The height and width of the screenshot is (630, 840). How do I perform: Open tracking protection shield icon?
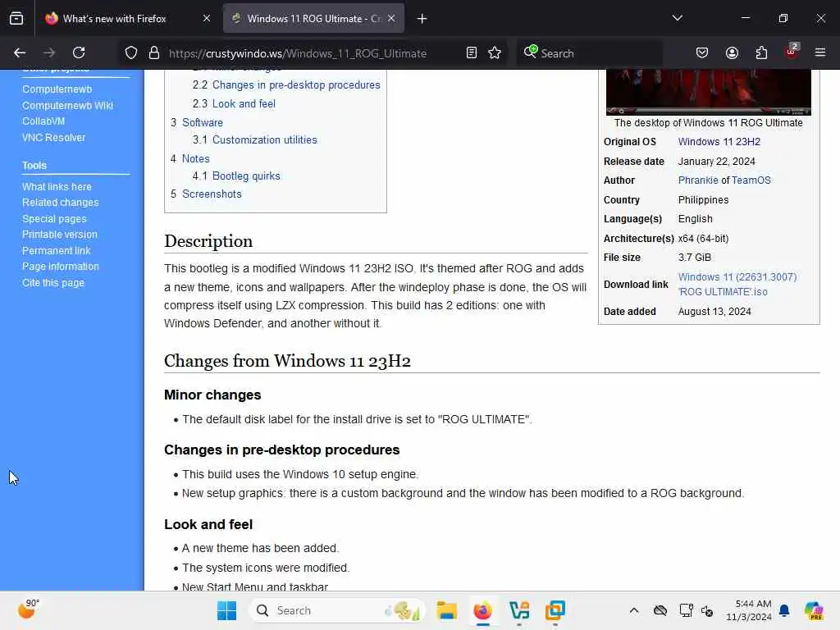tap(131, 53)
